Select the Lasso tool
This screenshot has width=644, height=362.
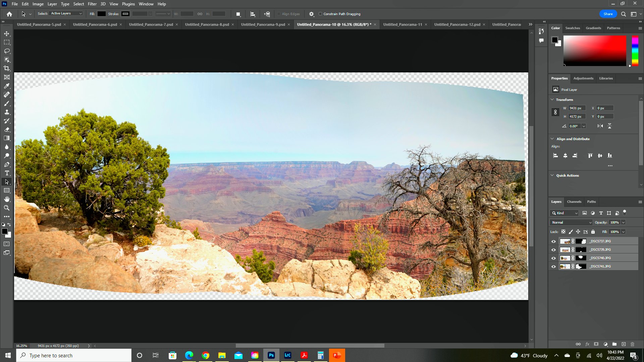[x=7, y=51]
